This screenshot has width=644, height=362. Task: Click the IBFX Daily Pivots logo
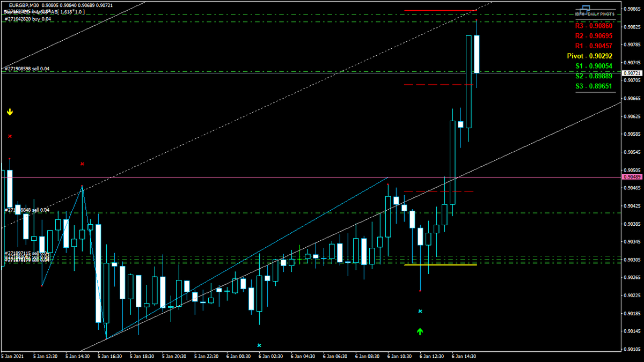pyautogui.click(x=595, y=12)
